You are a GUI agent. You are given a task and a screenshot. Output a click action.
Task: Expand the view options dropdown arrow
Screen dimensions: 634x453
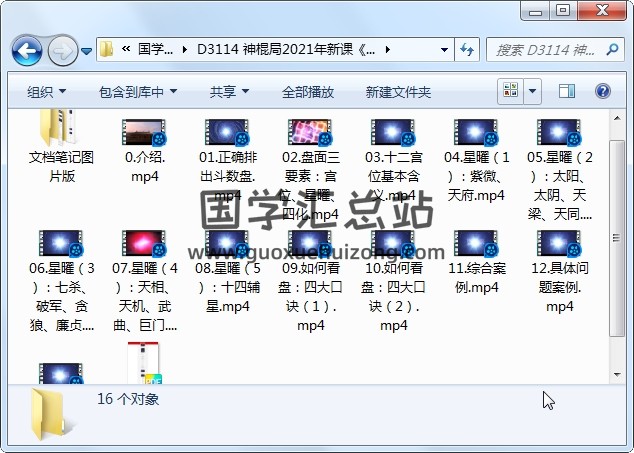[531, 91]
